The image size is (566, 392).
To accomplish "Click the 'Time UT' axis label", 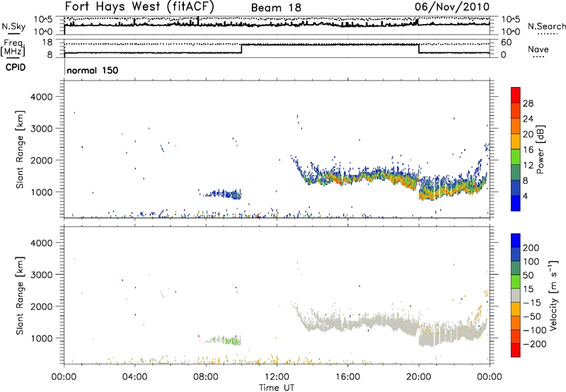I will pyautogui.click(x=277, y=388).
